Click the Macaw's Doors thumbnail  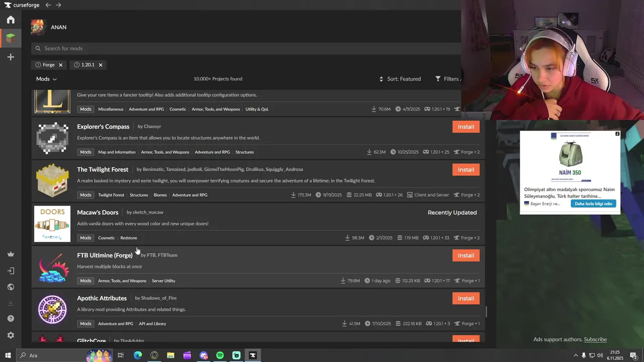52,224
